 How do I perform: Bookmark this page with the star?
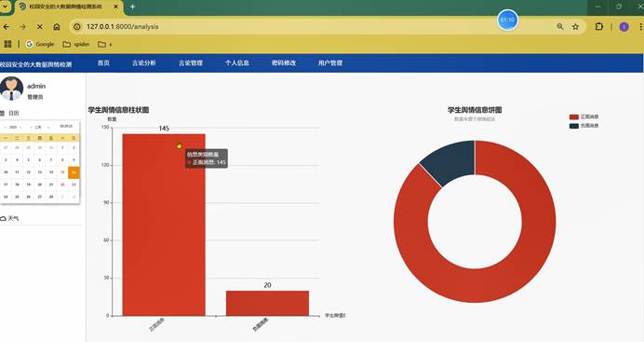click(575, 27)
